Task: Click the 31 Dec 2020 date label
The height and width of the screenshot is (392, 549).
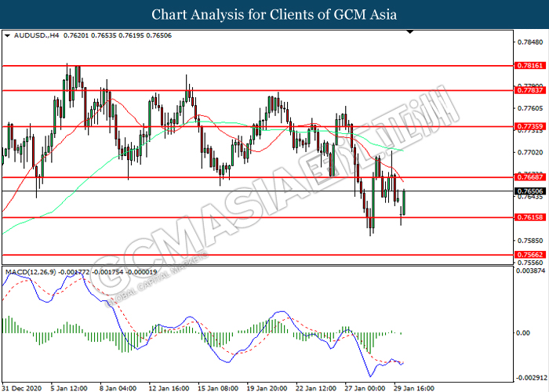Action: coord(22,388)
